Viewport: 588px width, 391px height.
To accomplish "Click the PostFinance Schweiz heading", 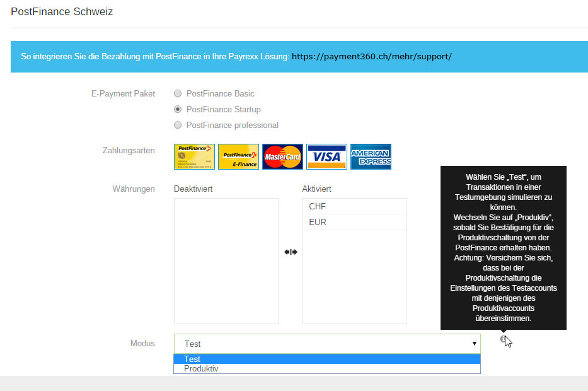I will point(62,11).
